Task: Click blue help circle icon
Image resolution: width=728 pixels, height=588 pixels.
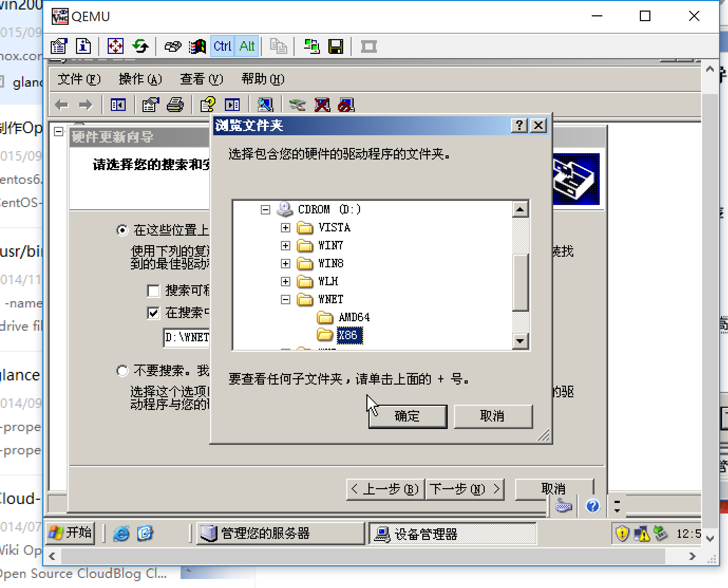Action: point(593,506)
